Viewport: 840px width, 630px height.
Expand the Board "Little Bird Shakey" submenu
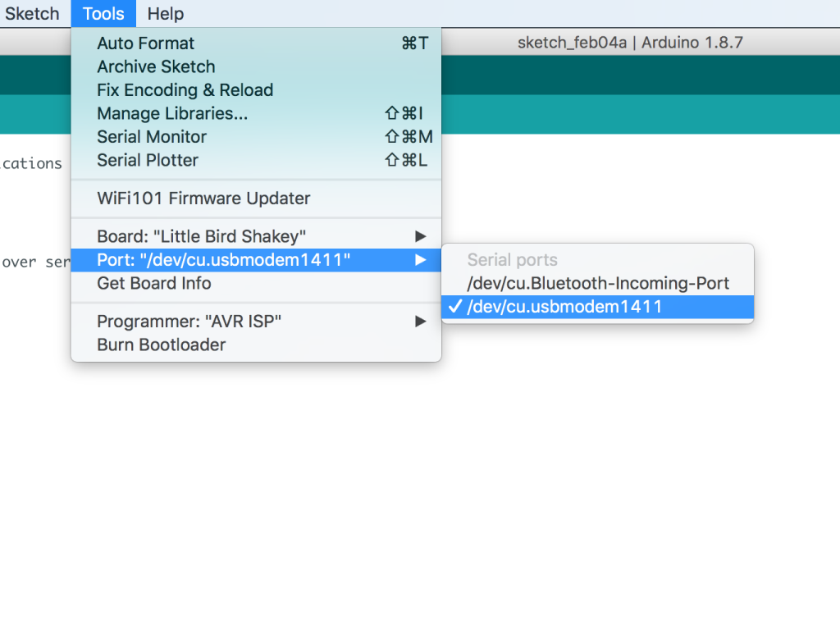[256, 237]
